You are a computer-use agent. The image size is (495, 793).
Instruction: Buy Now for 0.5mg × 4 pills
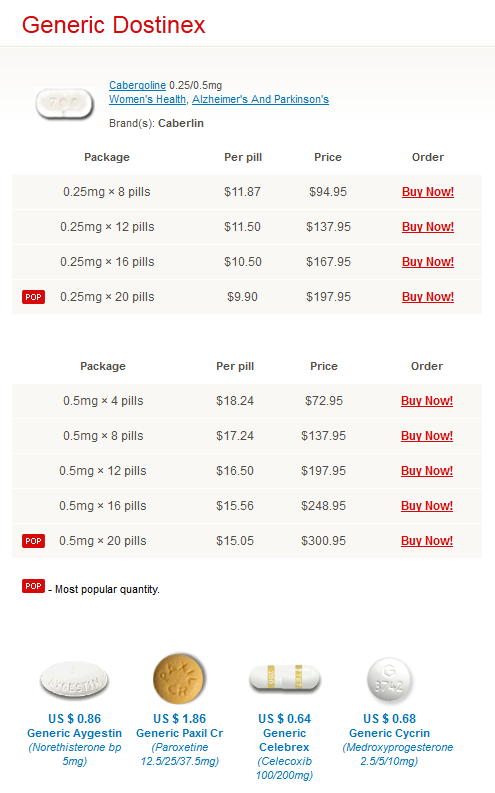tap(427, 401)
